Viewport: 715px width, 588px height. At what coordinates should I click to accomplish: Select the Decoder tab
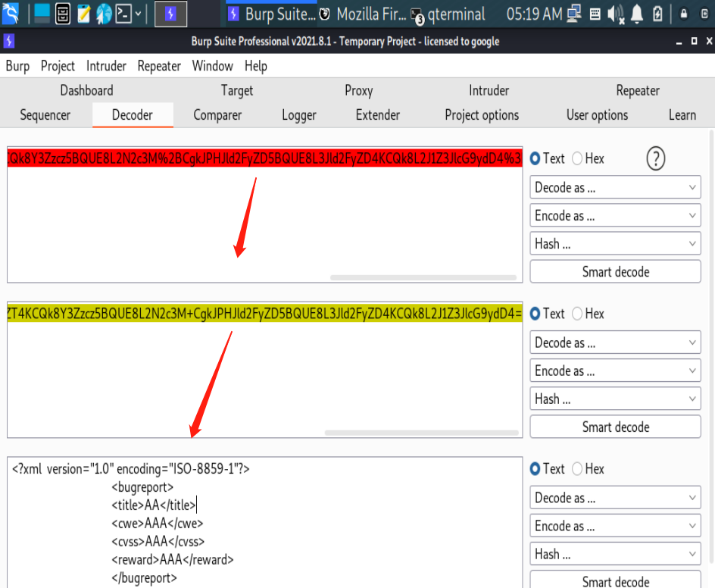tap(133, 115)
